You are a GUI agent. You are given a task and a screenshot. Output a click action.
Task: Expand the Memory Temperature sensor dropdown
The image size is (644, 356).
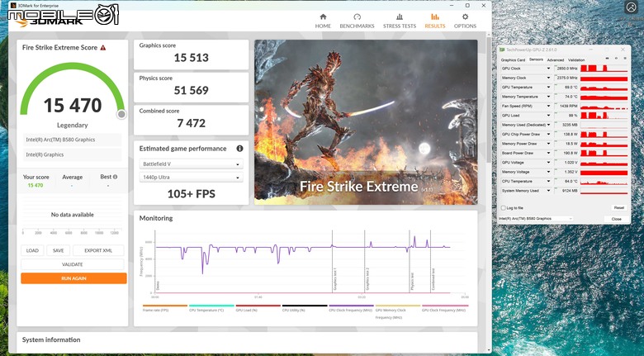(x=548, y=97)
